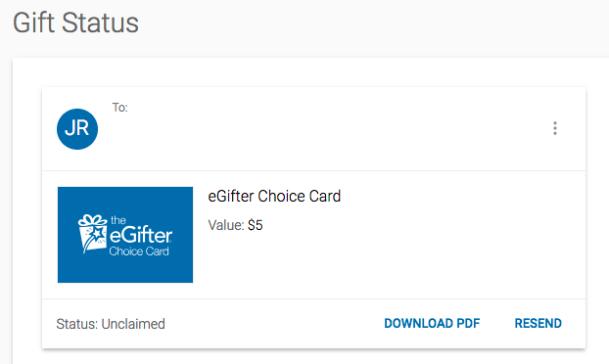Viewport: 609px width, 364px height.
Task: Click the eGifter Choice Card title text
Action: point(274,196)
